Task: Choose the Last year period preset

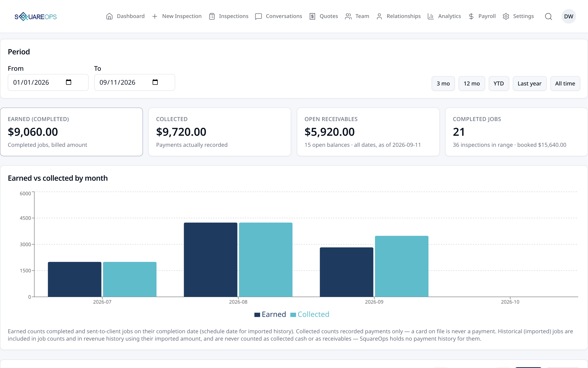Action: click(x=529, y=83)
